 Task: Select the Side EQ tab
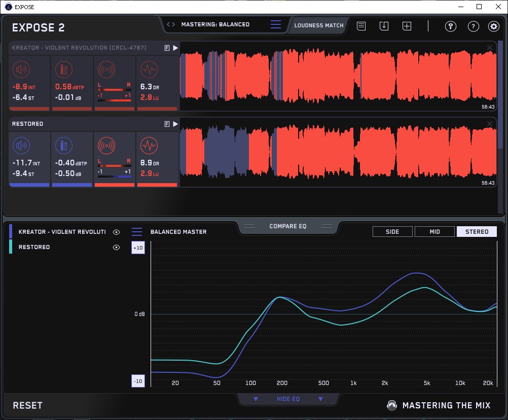point(392,232)
